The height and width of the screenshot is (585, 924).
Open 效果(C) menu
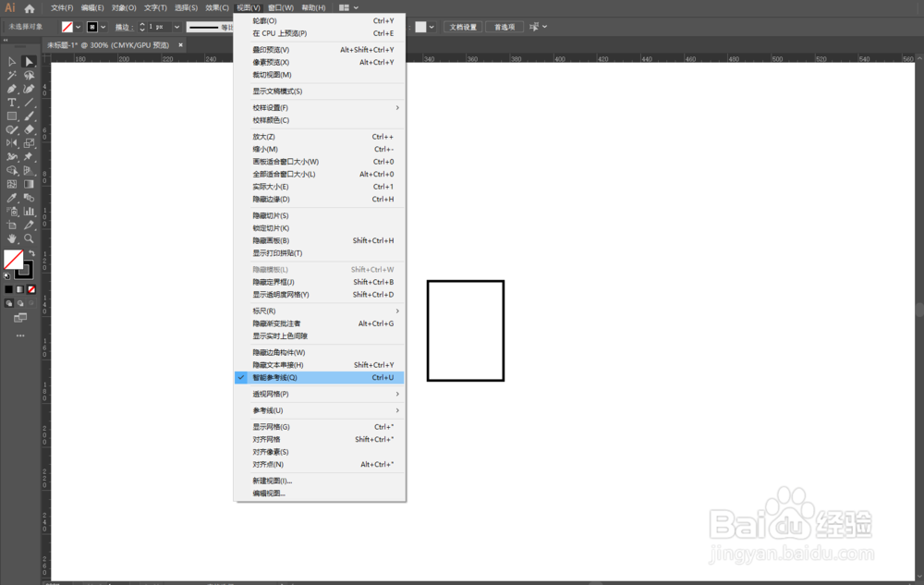pos(217,7)
